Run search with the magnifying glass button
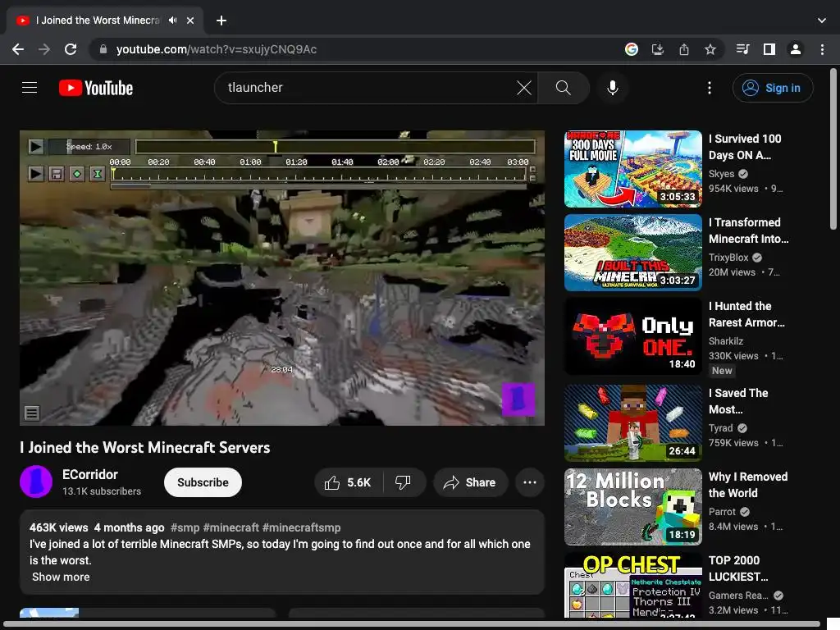Image resolution: width=840 pixels, height=630 pixels. coord(563,87)
